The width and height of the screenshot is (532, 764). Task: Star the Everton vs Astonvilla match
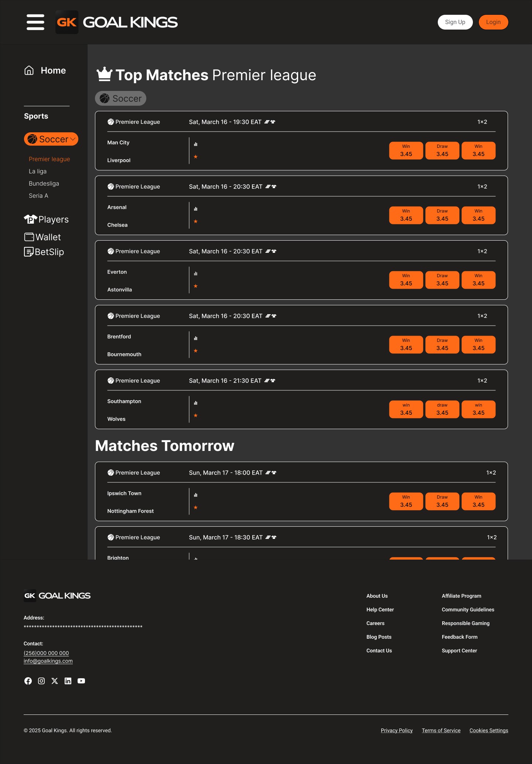click(x=196, y=286)
